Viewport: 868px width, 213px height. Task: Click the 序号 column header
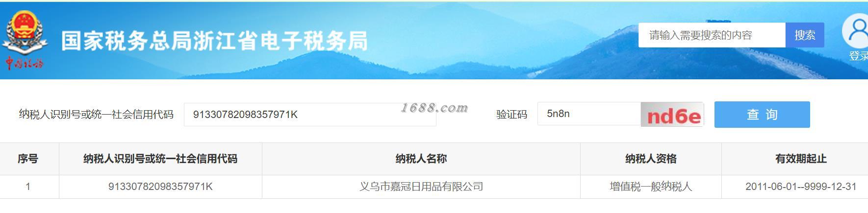[28, 159]
